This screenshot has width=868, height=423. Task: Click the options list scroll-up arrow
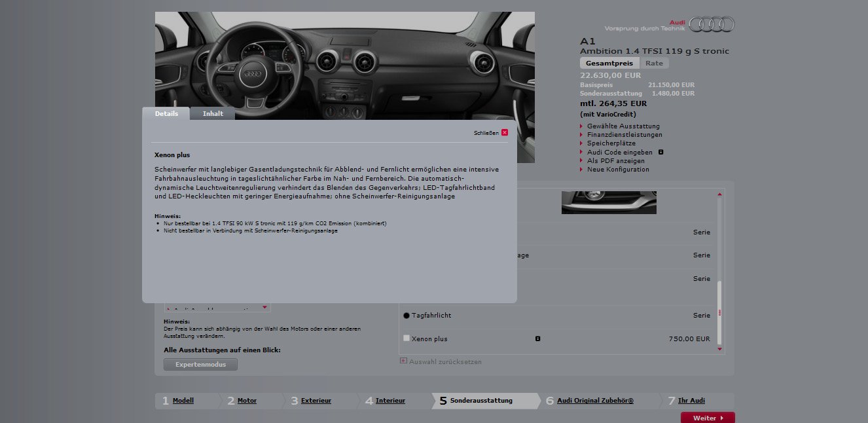(720, 194)
